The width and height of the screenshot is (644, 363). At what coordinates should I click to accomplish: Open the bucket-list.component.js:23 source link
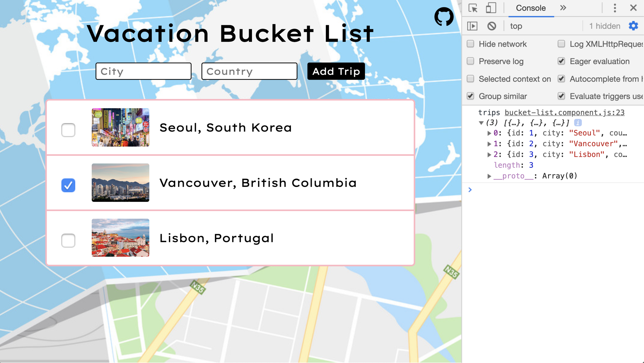[x=564, y=112]
